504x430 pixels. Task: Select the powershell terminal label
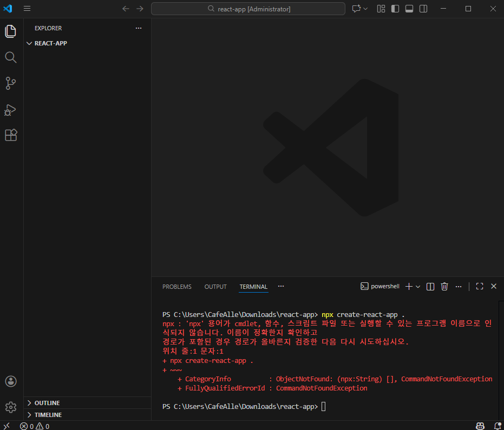(380, 287)
